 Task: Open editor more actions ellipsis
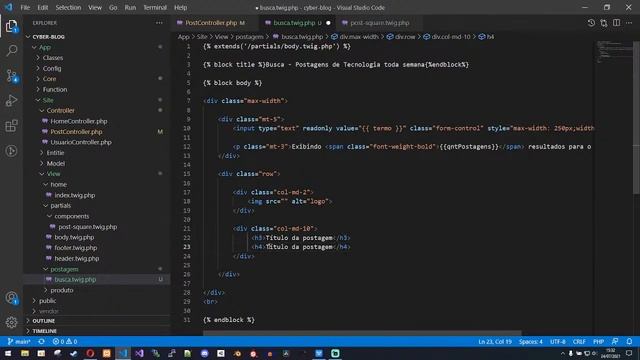(x=629, y=23)
